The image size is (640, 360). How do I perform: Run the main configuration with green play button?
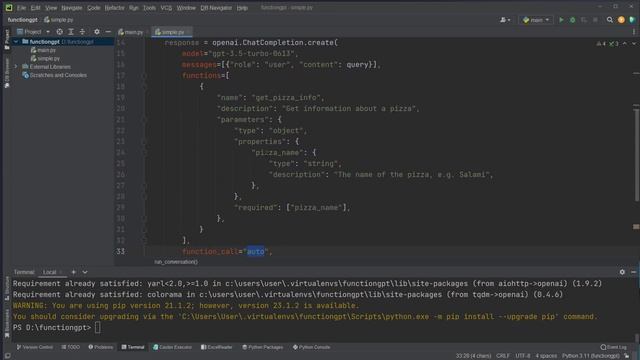point(561,20)
